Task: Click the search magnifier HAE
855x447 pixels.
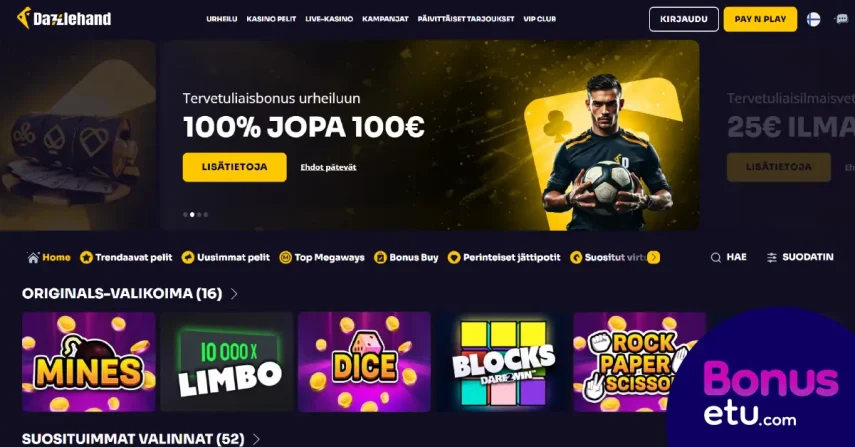Action: pyautogui.click(x=728, y=257)
